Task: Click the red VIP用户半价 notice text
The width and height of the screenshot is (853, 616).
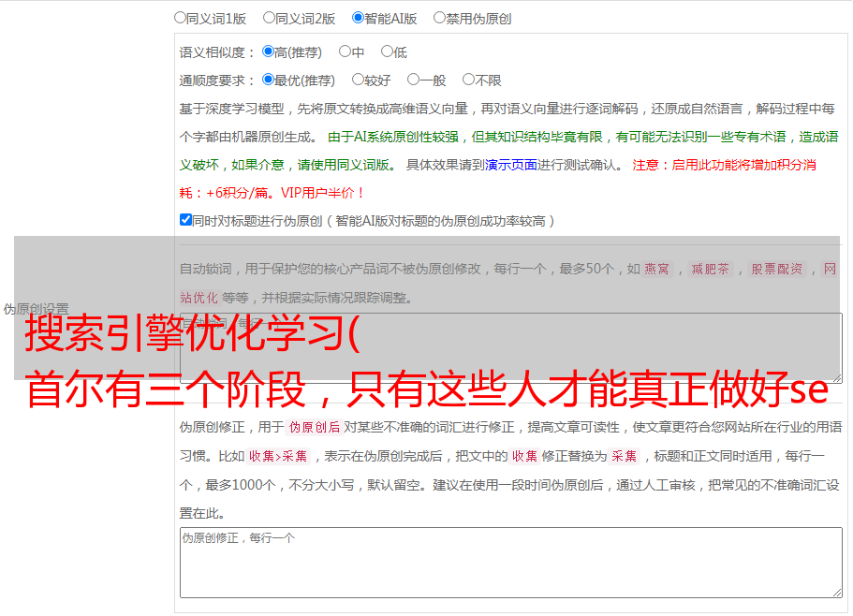Action: coord(323,193)
